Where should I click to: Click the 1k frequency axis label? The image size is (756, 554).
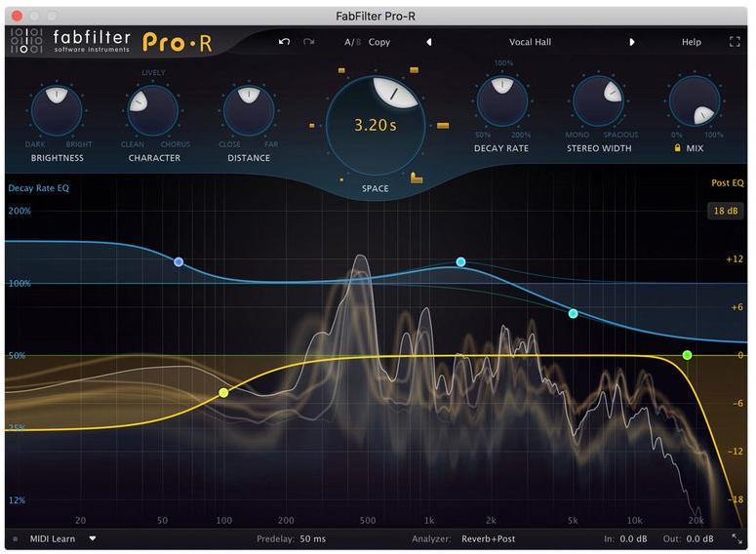click(x=428, y=520)
